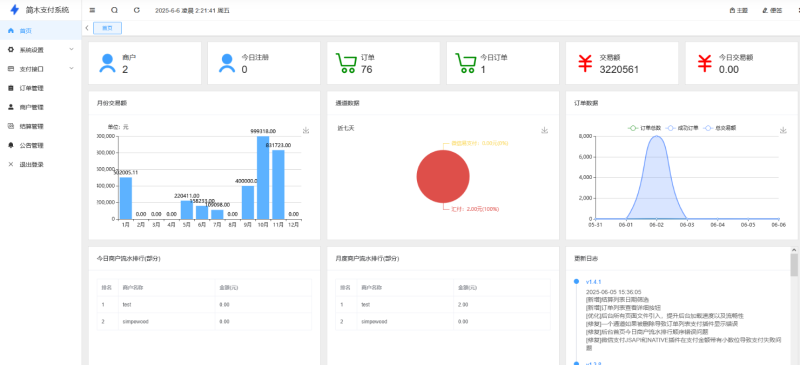Toggle the 总交易额 legend series
Screen dimensions: 800x365
[719, 128]
